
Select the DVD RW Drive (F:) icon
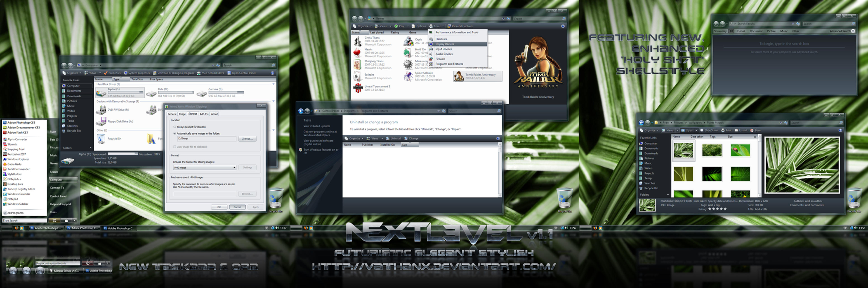101,110
